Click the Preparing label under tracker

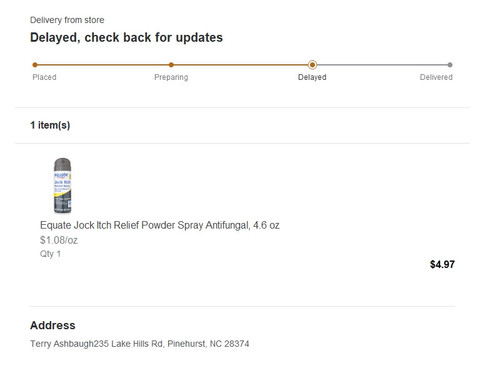(x=171, y=77)
